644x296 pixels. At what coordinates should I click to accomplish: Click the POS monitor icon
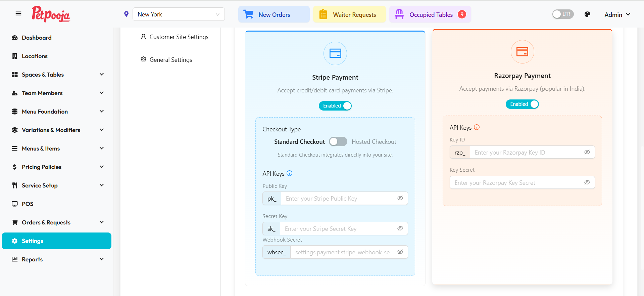click(x=15, y=204)
